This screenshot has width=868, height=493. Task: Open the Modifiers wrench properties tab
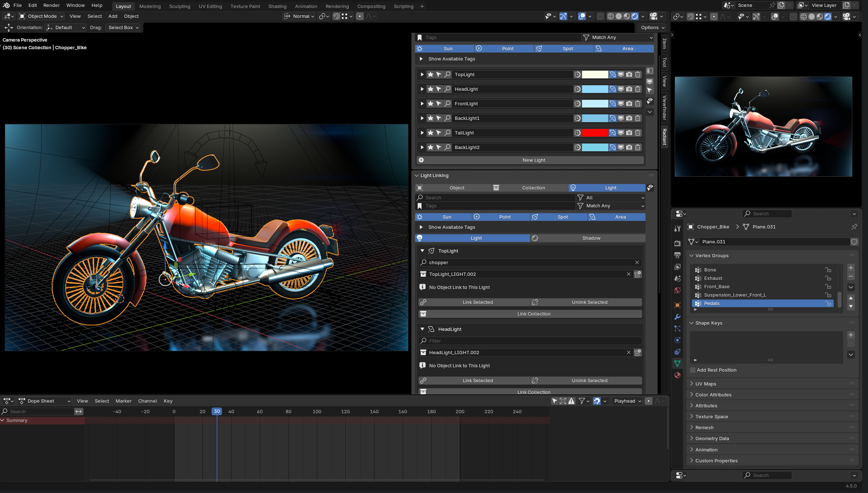(677, 317)
